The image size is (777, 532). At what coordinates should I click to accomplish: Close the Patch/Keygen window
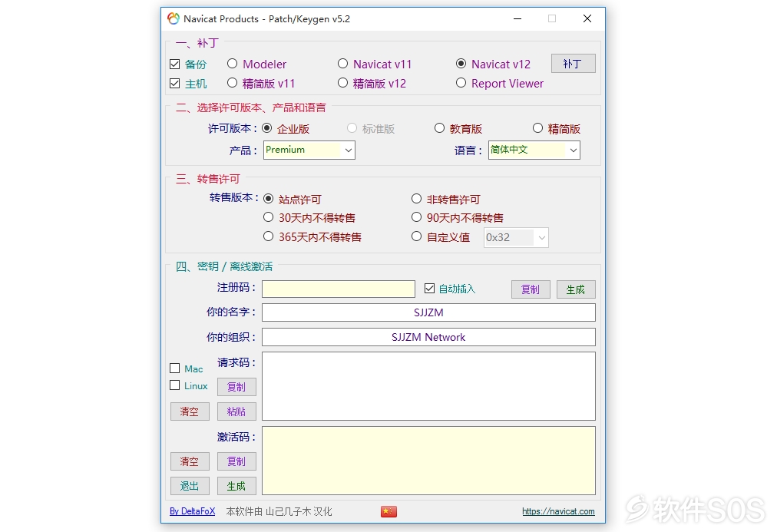[x=587, y=19]
